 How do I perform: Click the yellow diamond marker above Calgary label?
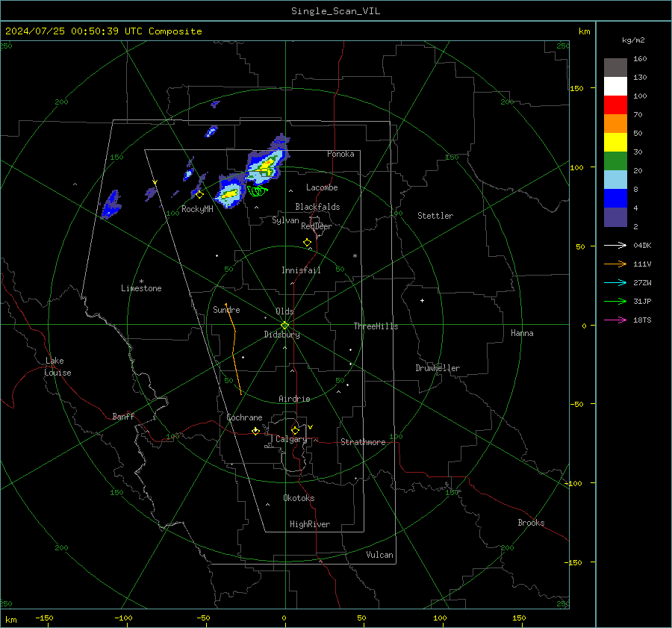(x=295, y=430)
